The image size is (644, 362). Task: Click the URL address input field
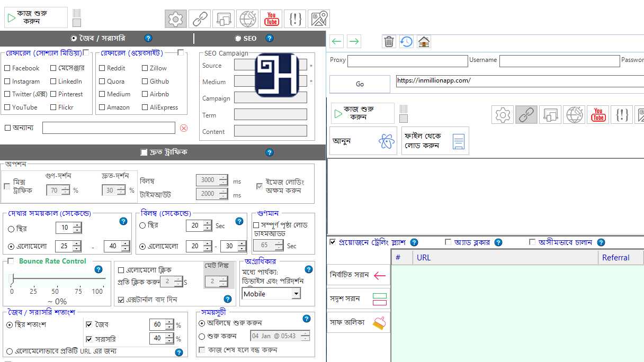tap(519, 81)
